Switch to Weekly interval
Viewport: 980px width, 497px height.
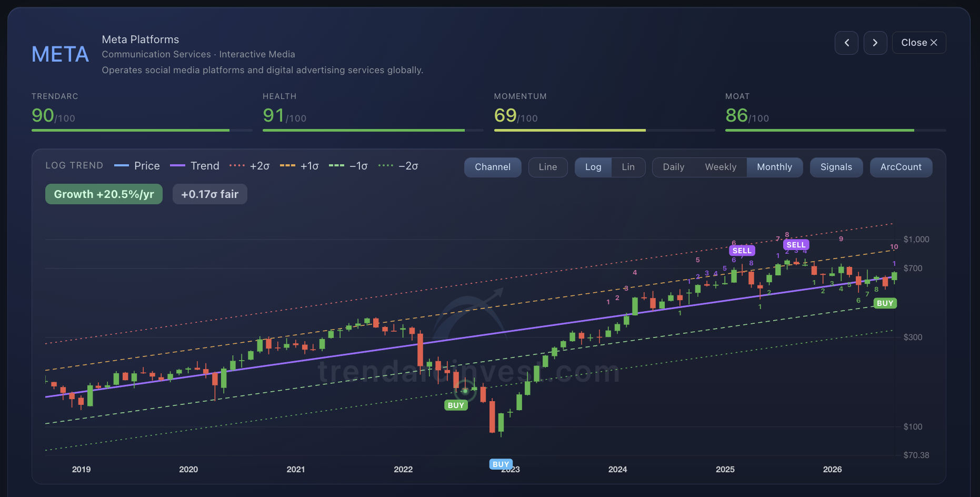pos(721,167)
